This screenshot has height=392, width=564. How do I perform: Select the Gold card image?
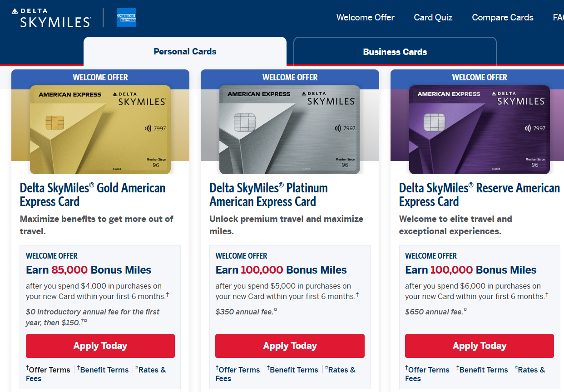[x=100, y=130]
